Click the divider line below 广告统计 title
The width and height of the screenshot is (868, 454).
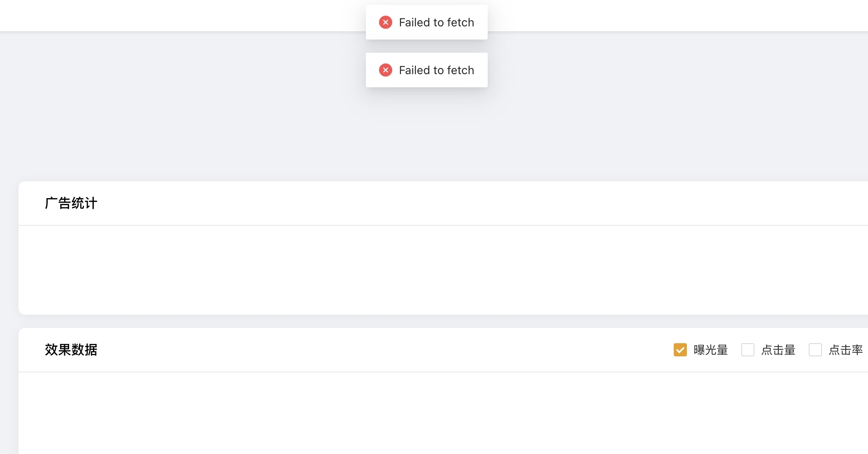412,225
